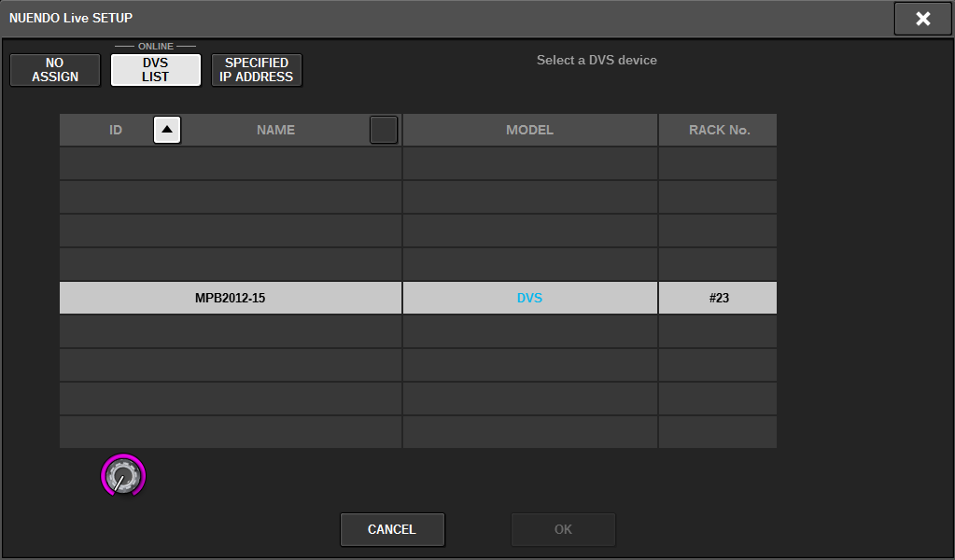955x560 pixels.
Task: Click rack number #23 cell
Action: click(718, 298)
